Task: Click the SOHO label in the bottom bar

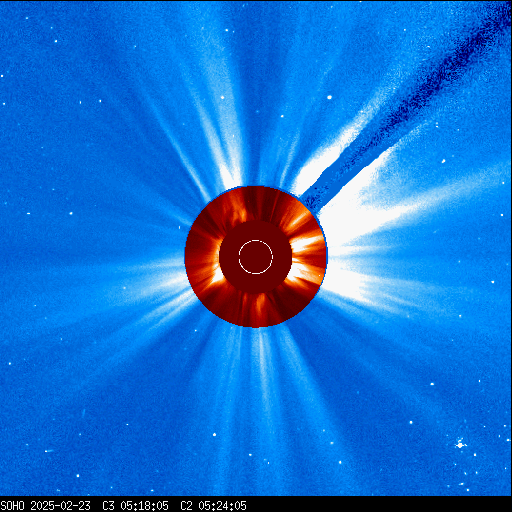Action: (13, 506)
